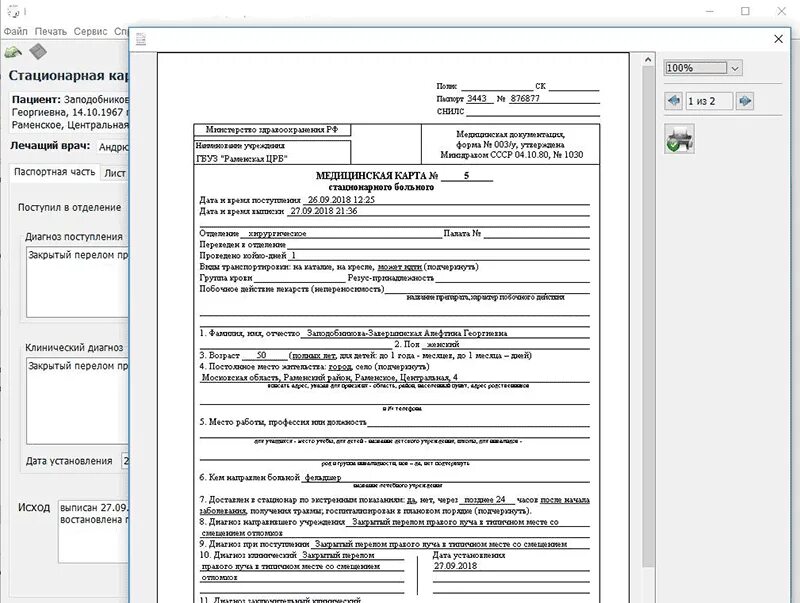
Task: Click the 'Пациент:' label in main window
Action: click(36, 99)
